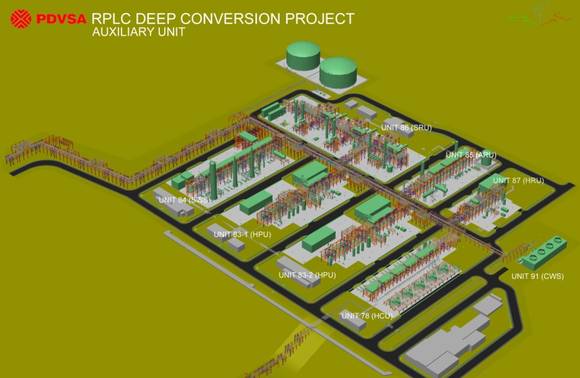
Task: Click the UNIT 83-2 (HPU) label
Action: [x=307, y=275]
